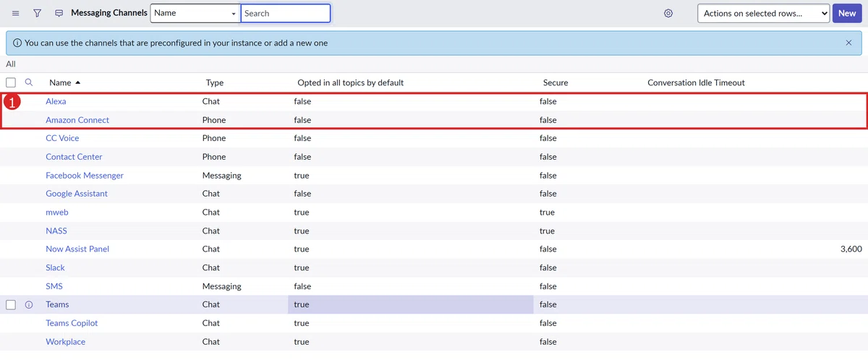Open the Amazon Connect channel
Screen dimensions: 868x360
click(x=77, y=120)
